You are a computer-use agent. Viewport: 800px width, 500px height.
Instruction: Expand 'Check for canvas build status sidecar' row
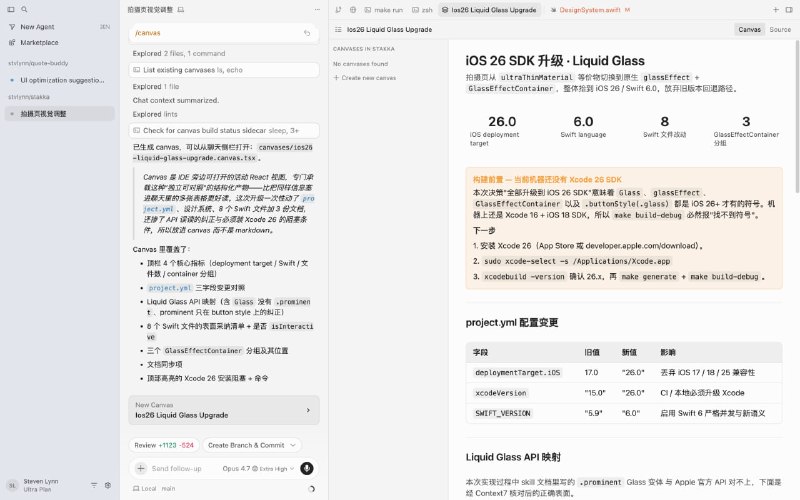(x=224, y=131)
